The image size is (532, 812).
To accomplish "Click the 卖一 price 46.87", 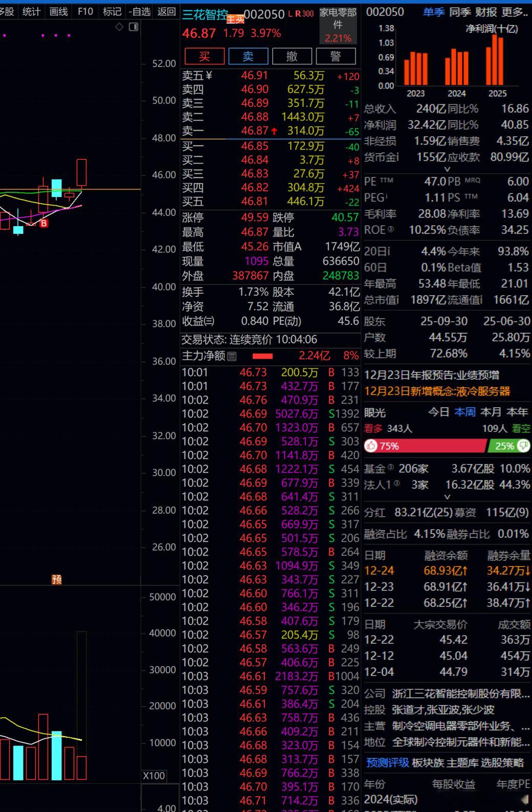I will tap(255, 131).
